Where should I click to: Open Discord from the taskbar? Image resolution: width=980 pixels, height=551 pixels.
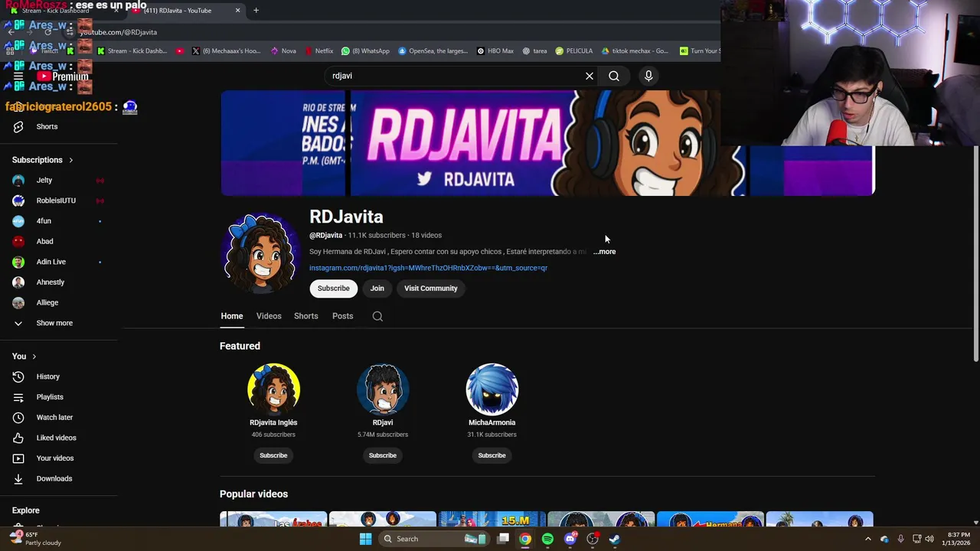pos(570,539)
